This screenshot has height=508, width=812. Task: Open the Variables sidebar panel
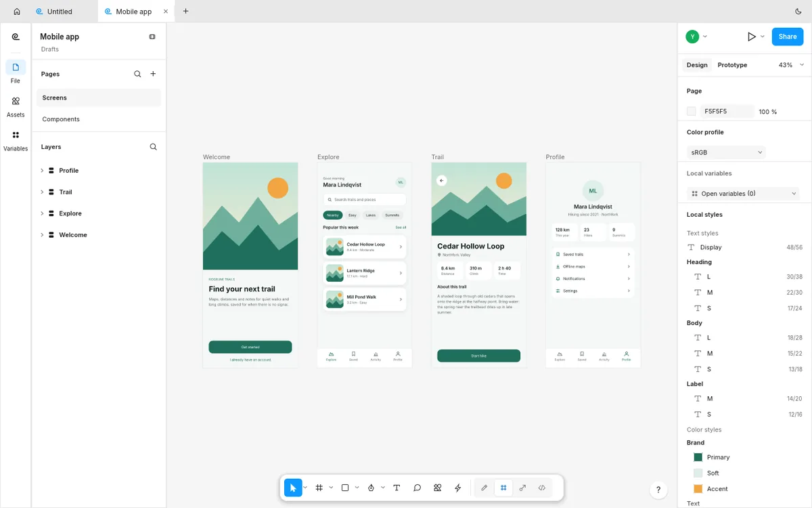(x=16, y=140)
